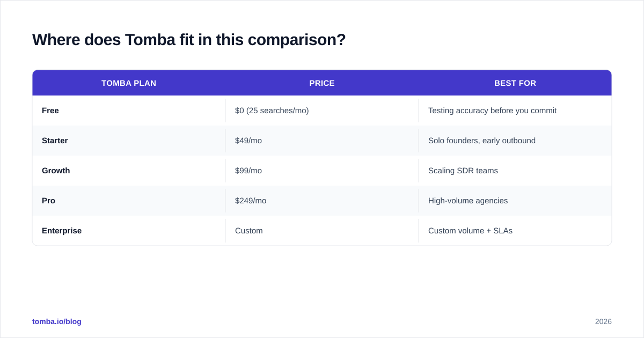The height and width of the screenshot is (338, 644).
Task: Select the PRICE column header
Action: point(322,83)
